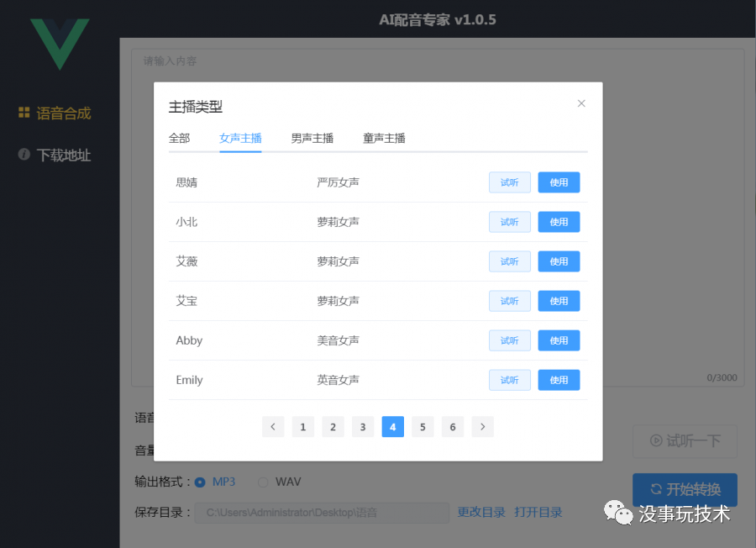Click the 思婧 name cell
756x548 pixels.
[186, 182]
